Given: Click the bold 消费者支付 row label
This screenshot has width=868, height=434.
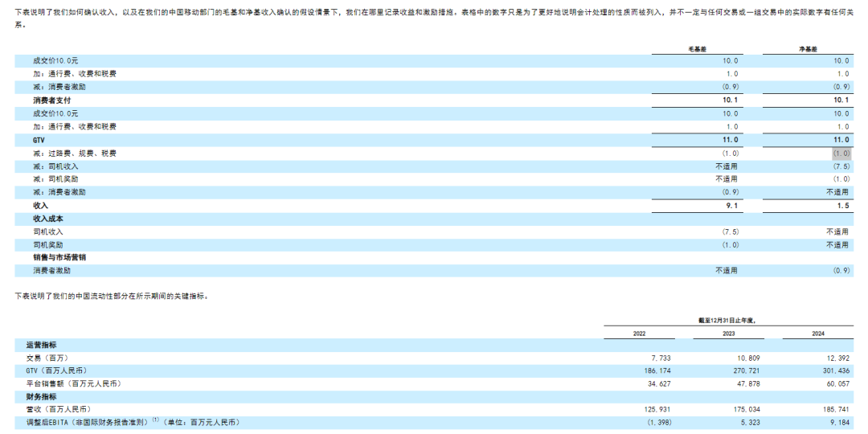Looking at the screenshot, I should (x=52, y=100).
